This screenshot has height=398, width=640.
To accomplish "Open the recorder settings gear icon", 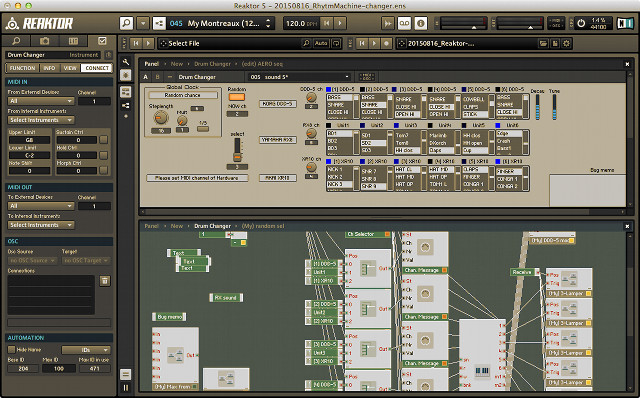I will pyautogui.click(x=567, y=43).
